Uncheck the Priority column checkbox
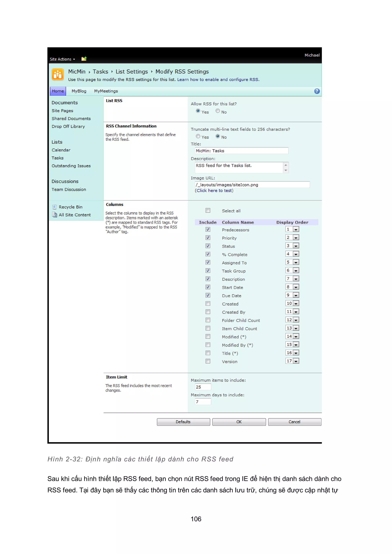392x554 pixels. (208, 237)
